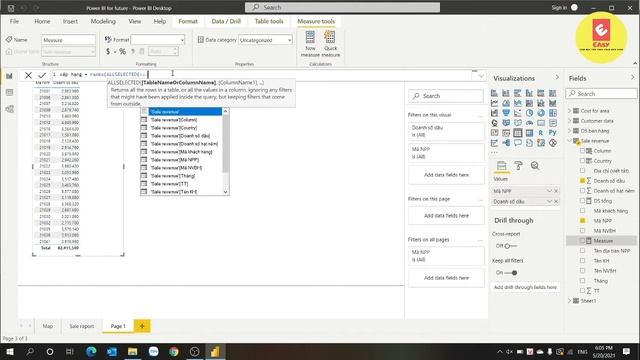The height and width of the screenshot is (360, 640).
Task: Check the Country field checkbox
Action: pyautogui.click(x=582, y=161)
